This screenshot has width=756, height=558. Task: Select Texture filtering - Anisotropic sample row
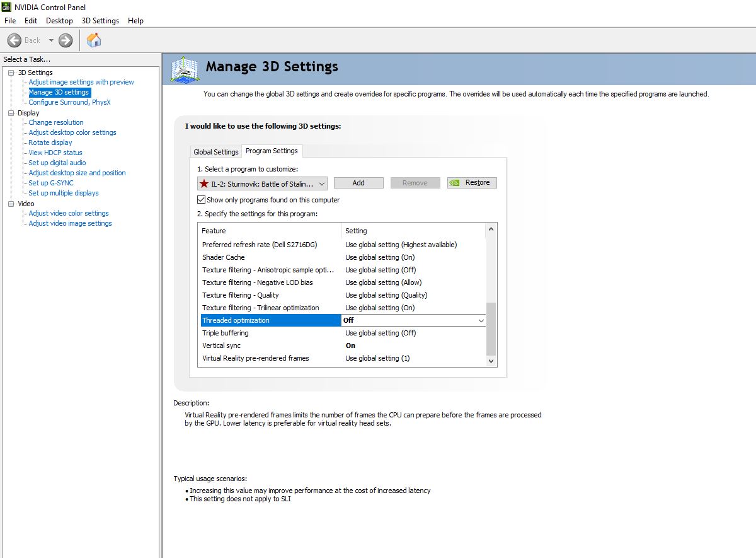(x=342, y=270)
